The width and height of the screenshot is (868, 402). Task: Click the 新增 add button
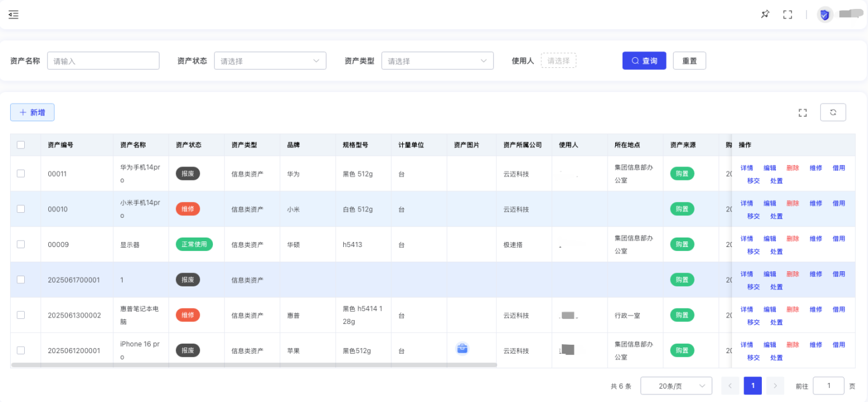(x=32, y=112)
